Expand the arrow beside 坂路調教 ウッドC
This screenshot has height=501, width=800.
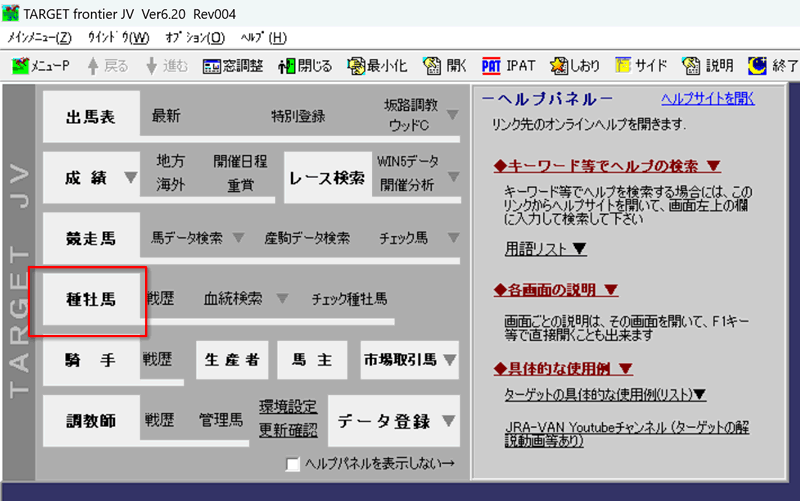pyautogui.click(x=452, y=115)
